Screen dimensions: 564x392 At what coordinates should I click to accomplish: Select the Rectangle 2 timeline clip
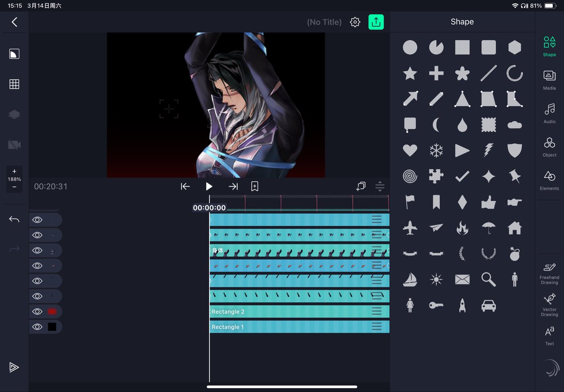[x=299, y=312]
